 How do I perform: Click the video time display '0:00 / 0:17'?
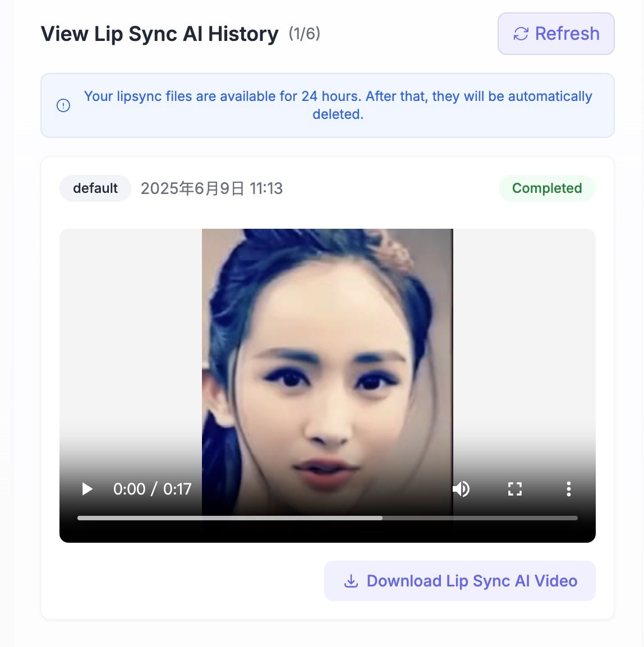pyautogui.click(x=153, y=489)
